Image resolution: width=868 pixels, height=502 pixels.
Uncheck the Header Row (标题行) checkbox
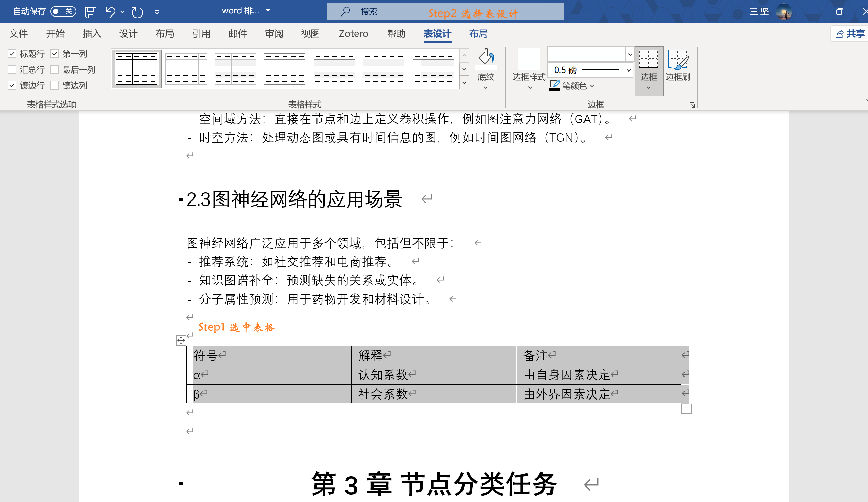point(12,54)
